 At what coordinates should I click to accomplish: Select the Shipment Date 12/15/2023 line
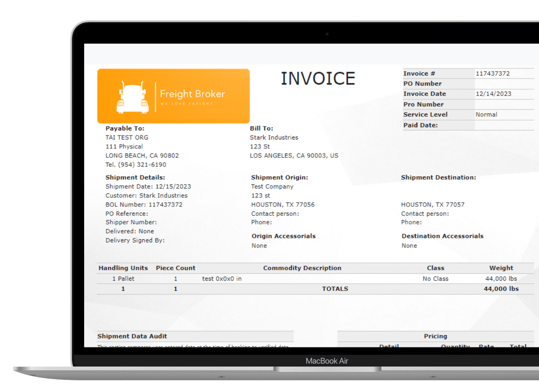coord(148,187)
